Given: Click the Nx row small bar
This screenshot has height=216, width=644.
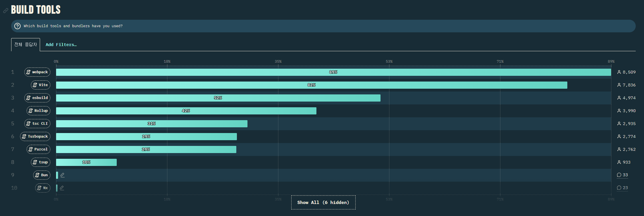Looking at the screenshot, I should point(57,188).
